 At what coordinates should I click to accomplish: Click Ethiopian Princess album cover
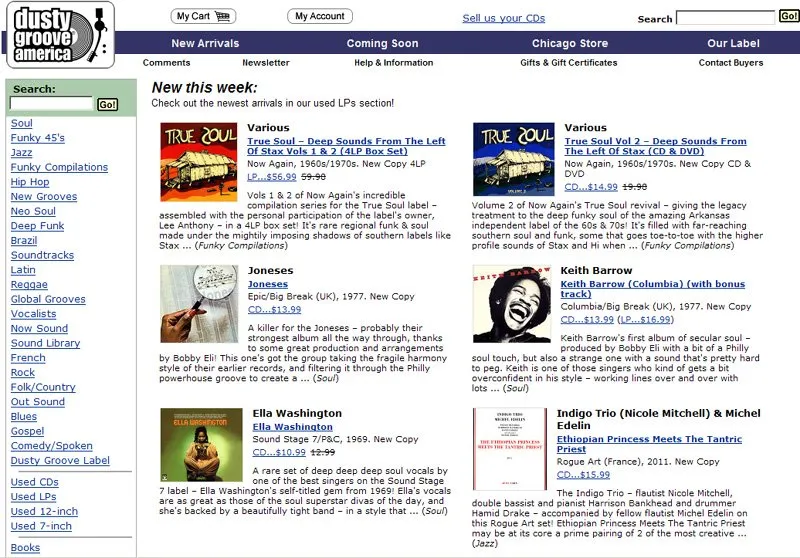coord(510,449)
